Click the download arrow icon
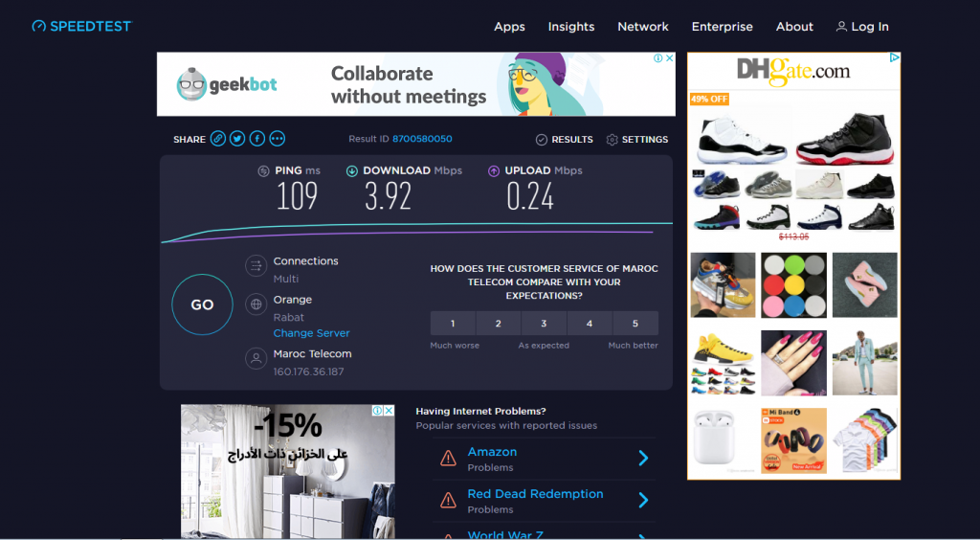Screen dimensions: 980x540 [352, 170]
